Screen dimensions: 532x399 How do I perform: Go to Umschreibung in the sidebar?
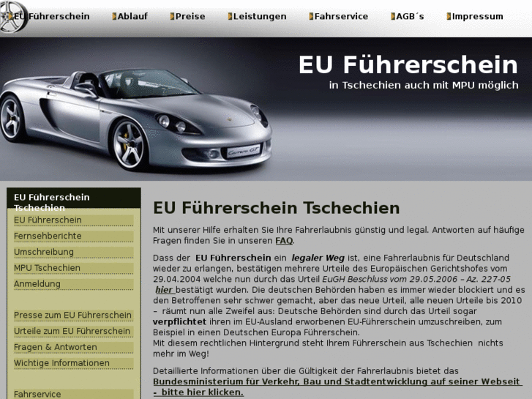click(74, 252)
